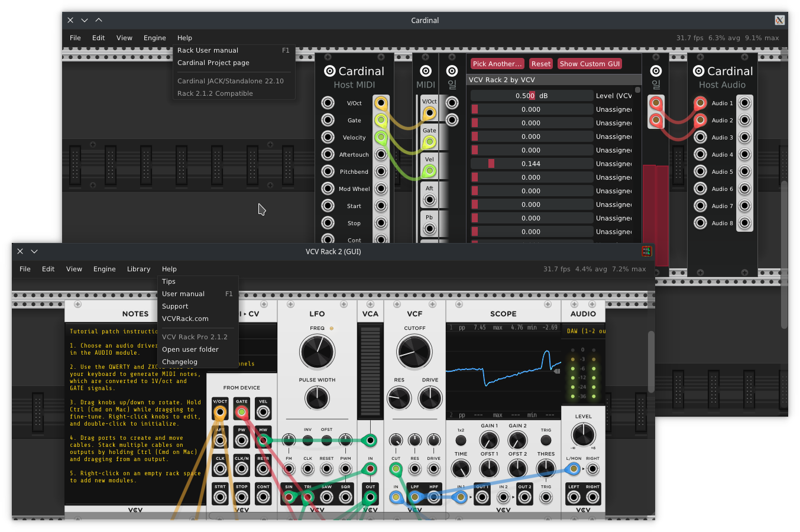
Task: Choose Open user folder from Help menu
Action: (198, 349)
